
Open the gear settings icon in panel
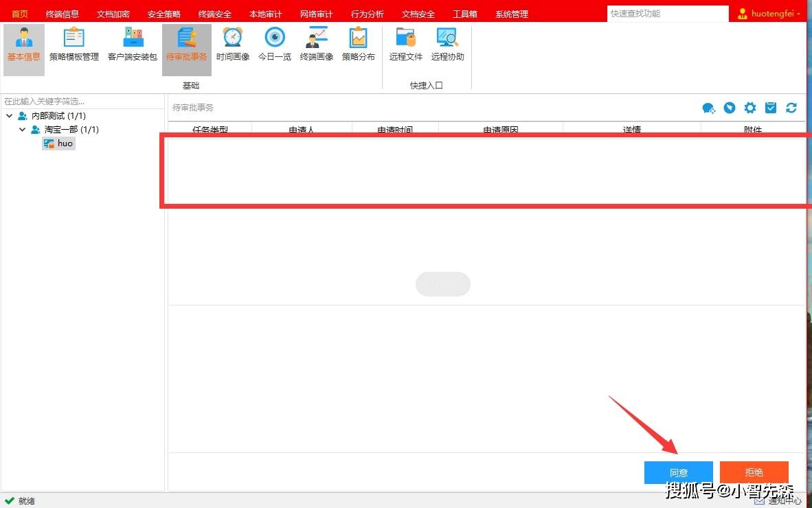coord(750,108)
